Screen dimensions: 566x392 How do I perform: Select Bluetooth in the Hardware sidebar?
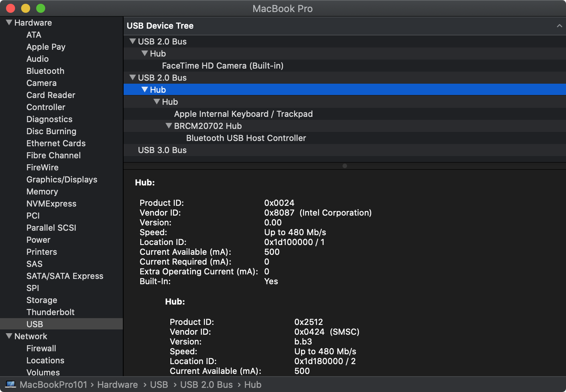45,71
